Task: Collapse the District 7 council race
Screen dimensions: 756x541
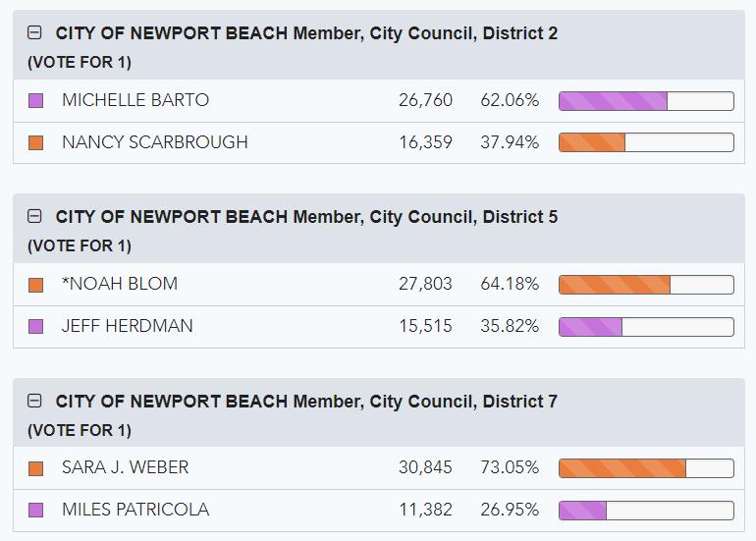Action: click(35, 402)
